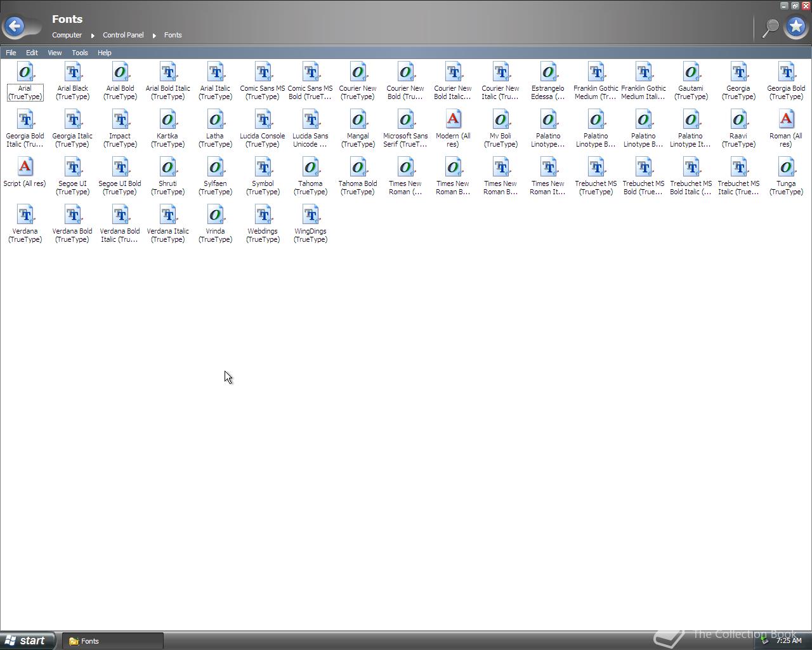Screen dimensions: 812x650
Task: Select Verdana (TrueType) font icon
Action: click(x=25, y=215)
